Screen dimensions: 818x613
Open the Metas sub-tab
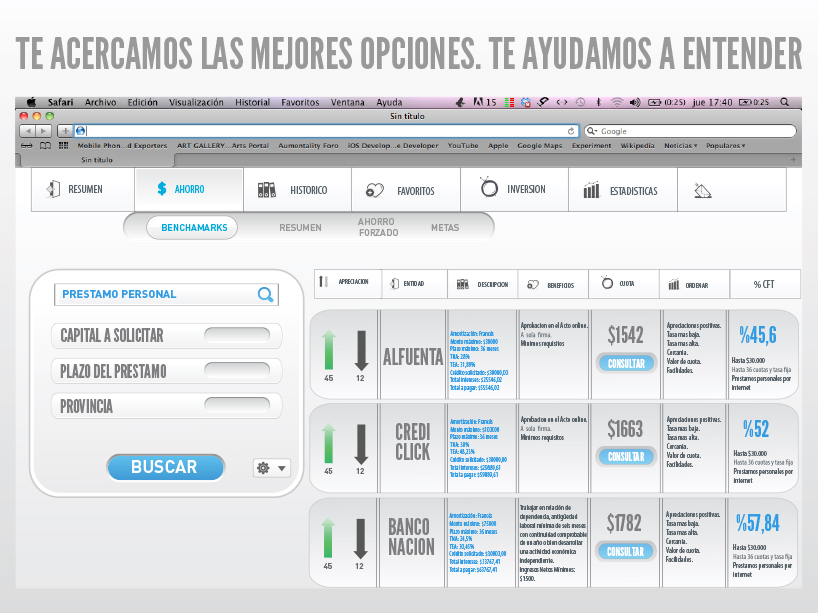tap(445, 228)
